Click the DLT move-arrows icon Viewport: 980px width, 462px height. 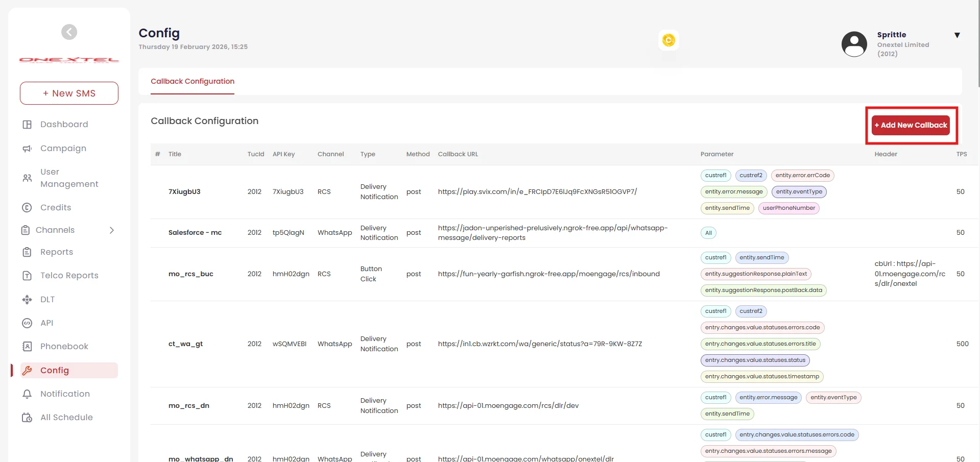(x=27, y=300)
